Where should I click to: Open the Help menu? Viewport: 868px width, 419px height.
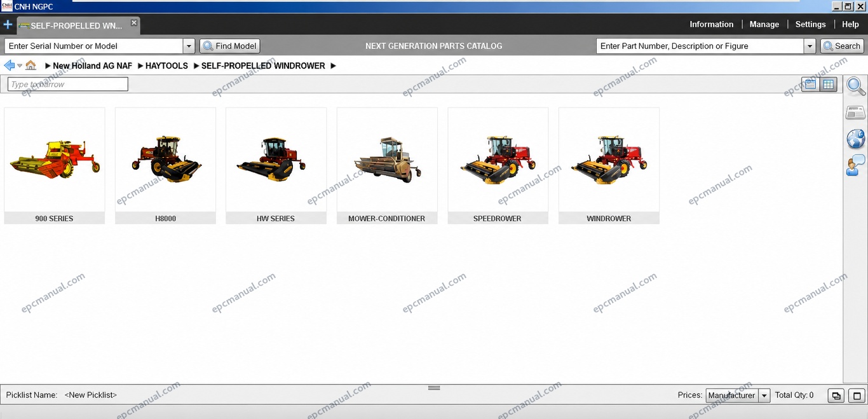pyautogui.click(x=850, y=24)
